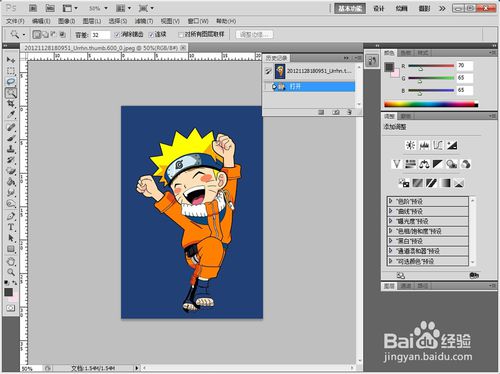The image size is (500, 374).
Task: Toggle Quick Mask mode at toolbox bottom
Action: (11, 308)
